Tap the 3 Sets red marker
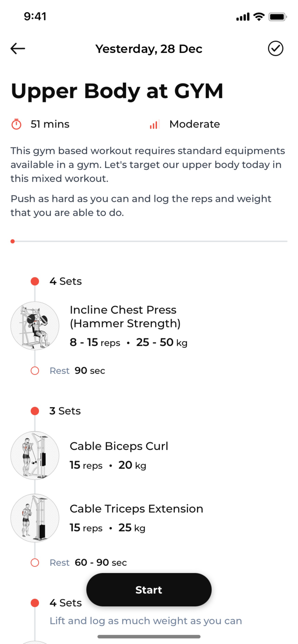Image resolution: width=298 pixels, height=644 pixels. 35,411
